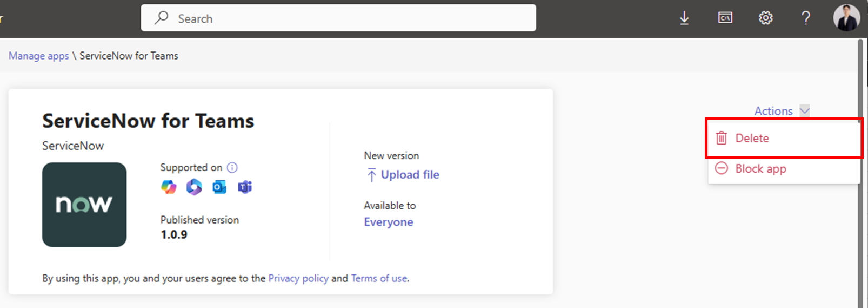Click the Upload file link

click(x=410, y=174)
